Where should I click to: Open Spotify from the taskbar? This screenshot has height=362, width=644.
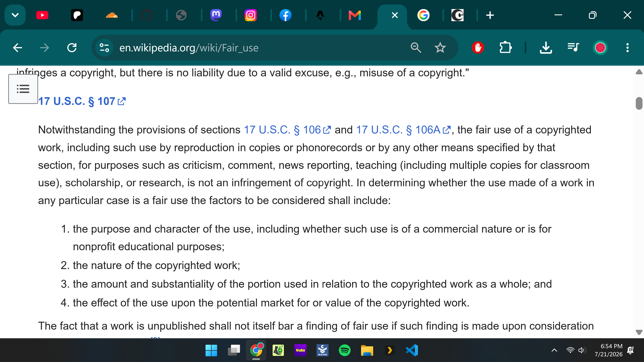[x=345, y=350]
